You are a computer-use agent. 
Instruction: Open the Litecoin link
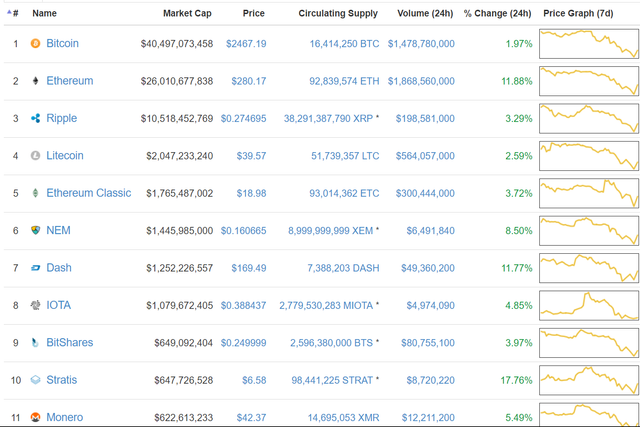point(65,156)
